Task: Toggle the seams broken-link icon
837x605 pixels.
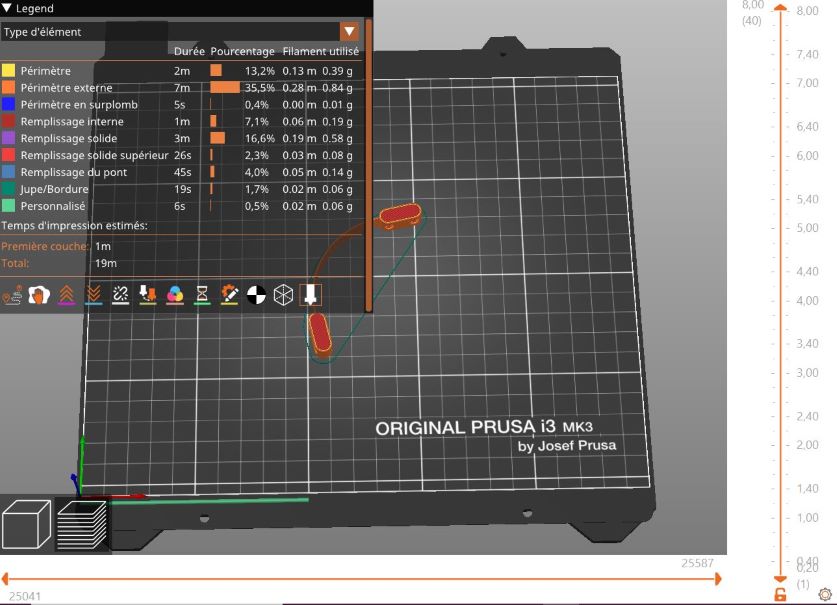Action: tap(121, 295)
